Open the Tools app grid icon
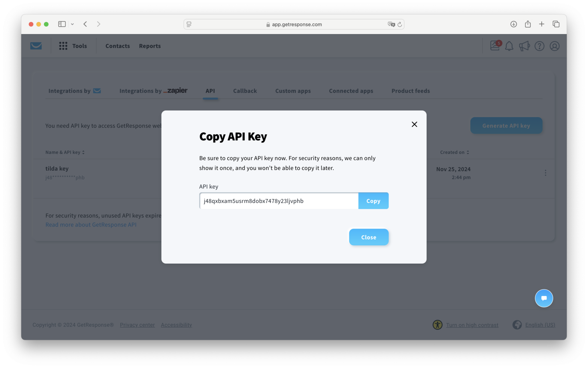The height and width of the screenshot is (368, 588). pyautogui.click(x=63, y=46)
